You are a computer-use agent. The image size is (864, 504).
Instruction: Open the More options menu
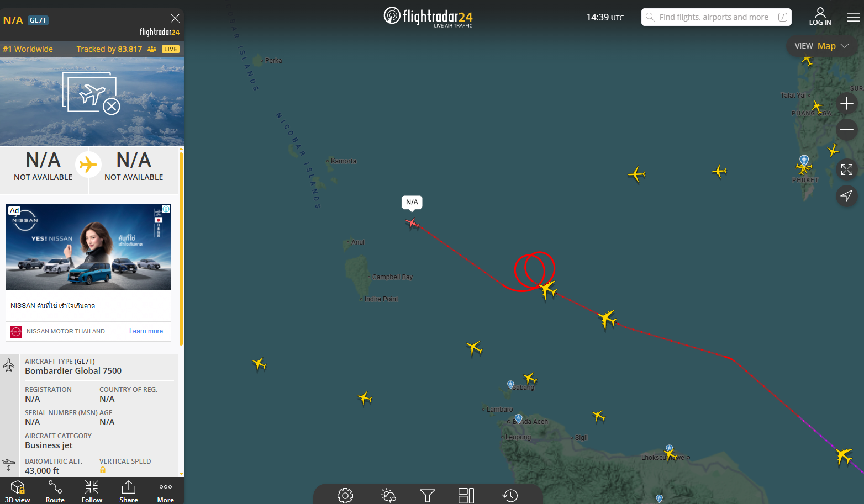166,491
